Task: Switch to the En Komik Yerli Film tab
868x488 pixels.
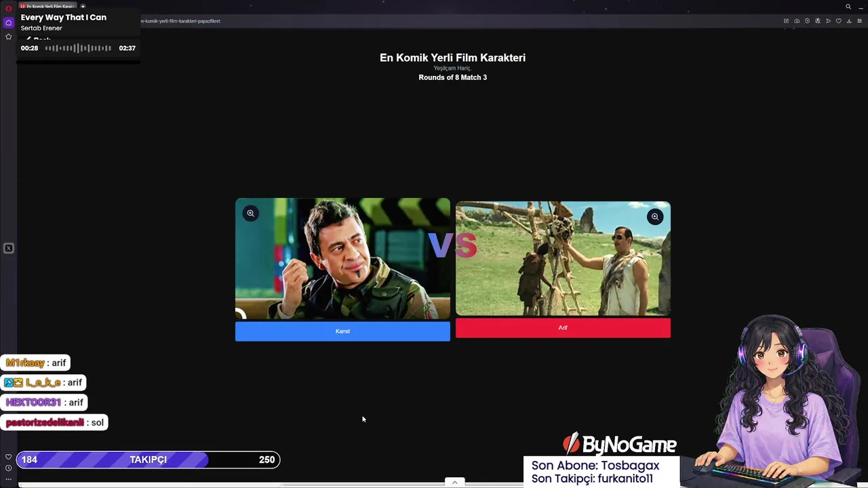Action: coord(49,7)
